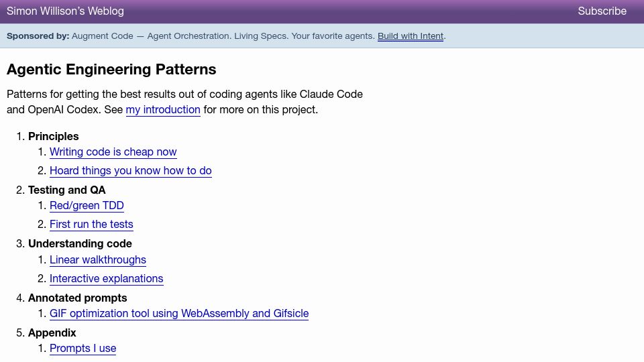The height and width of the screenshot is (362, 644).
Task: Click the 'Agentic Engineering Patterns' heading
Action: click(111, 69)
